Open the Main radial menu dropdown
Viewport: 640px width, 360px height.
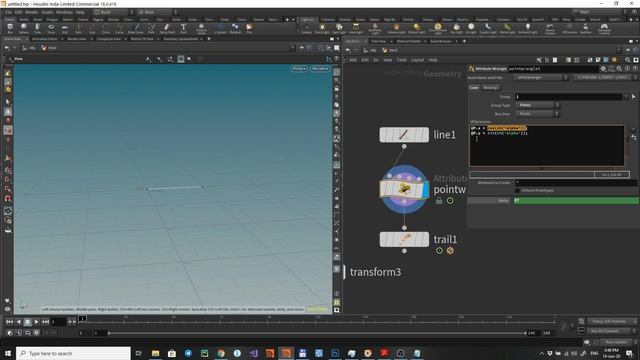tap(157, 12)
